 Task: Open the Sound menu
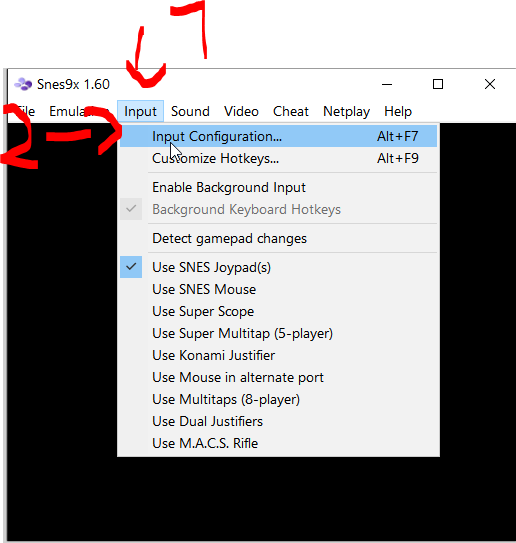tap(190, 111)
